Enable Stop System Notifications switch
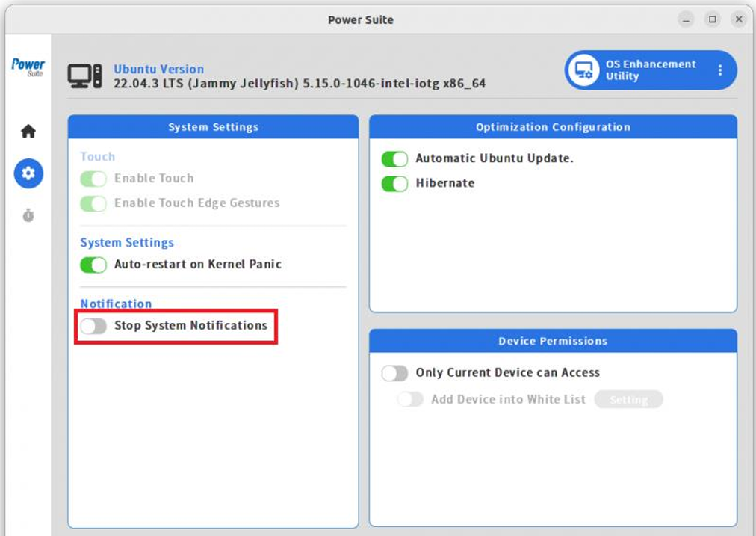This screenshot has width=756, height=536. (x=93, y=326)
